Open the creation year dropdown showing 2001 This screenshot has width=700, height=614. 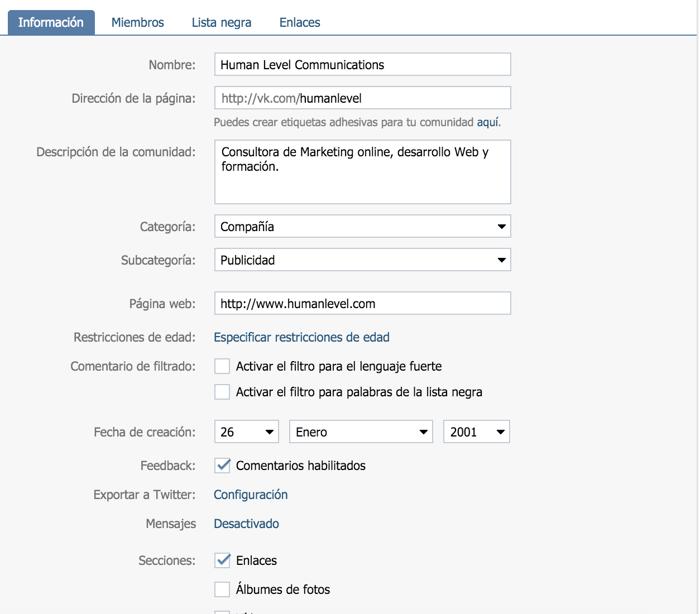pos(476,432)
